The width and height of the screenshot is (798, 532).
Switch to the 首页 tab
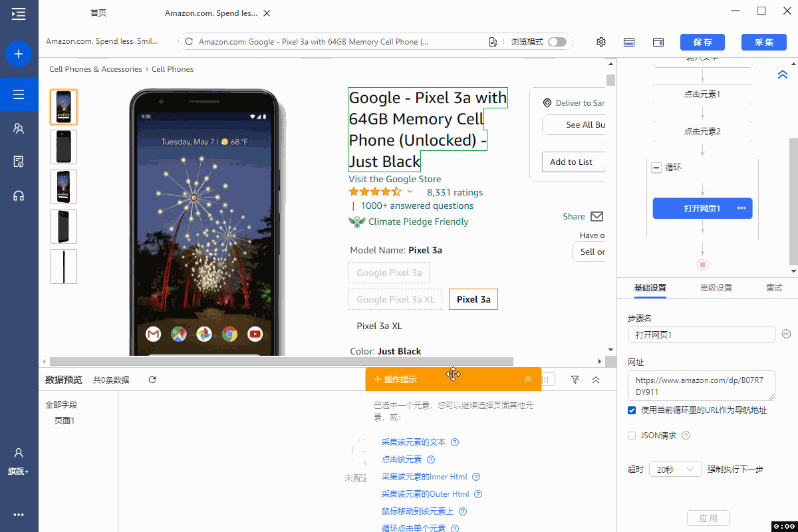click(98, 13)
